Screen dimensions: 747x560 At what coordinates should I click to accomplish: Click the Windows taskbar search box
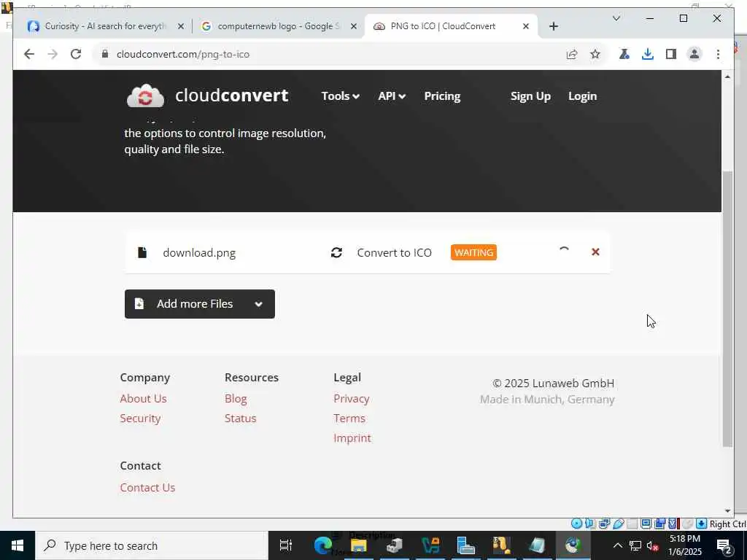pyautogui.click(x=152, y=545)
